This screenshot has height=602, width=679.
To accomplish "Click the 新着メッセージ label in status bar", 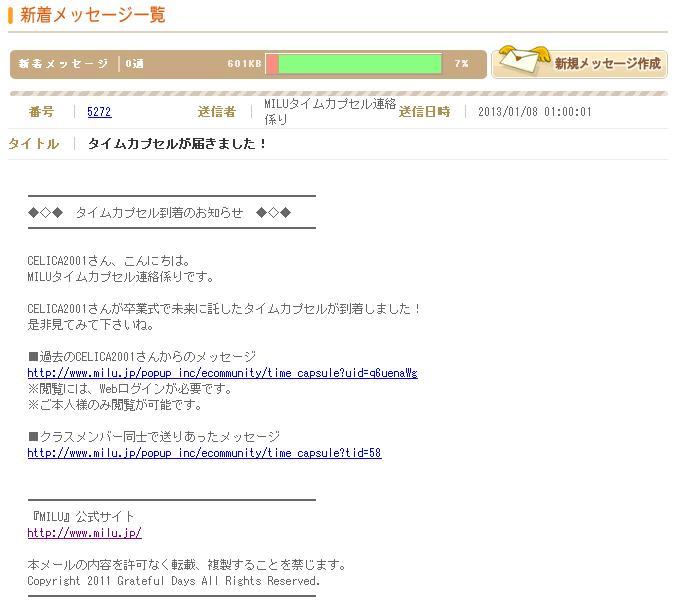I will pyautogui.click(x=63, y=64).
